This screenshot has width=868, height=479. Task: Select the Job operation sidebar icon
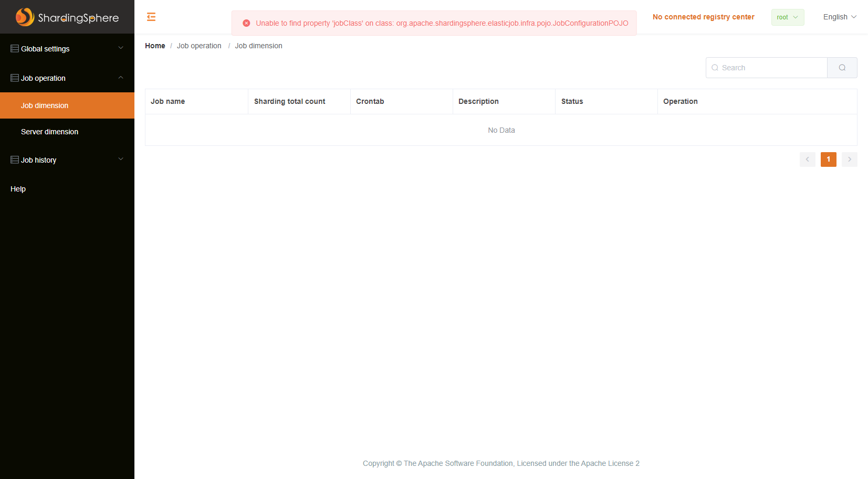pos(14,78)
